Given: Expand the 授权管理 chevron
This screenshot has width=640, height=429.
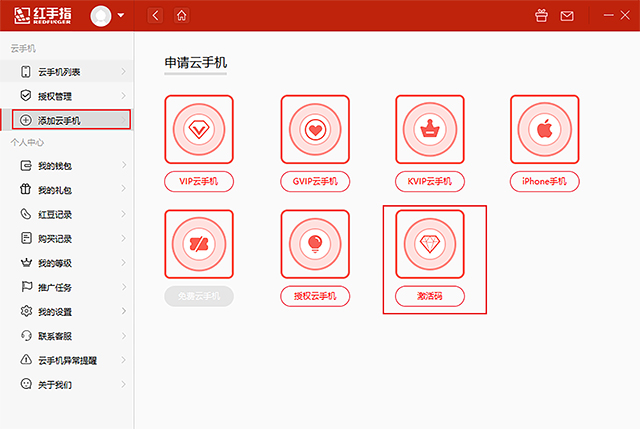Looking at the screenshot, I should [123, 96].
